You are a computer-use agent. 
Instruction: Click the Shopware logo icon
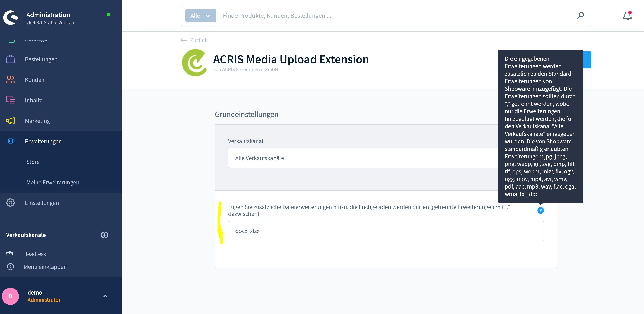pos(10,18)
